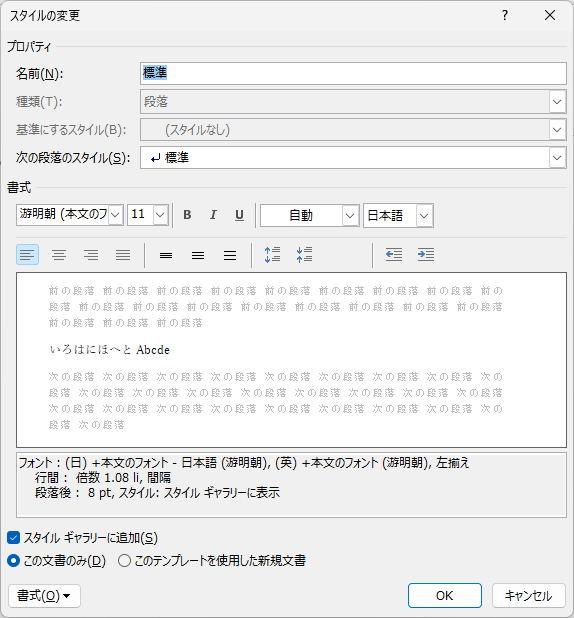Open the 書式(O) menu button
Image resolution: width=574 pixels, height=618 pixels.
click(45, 596)
